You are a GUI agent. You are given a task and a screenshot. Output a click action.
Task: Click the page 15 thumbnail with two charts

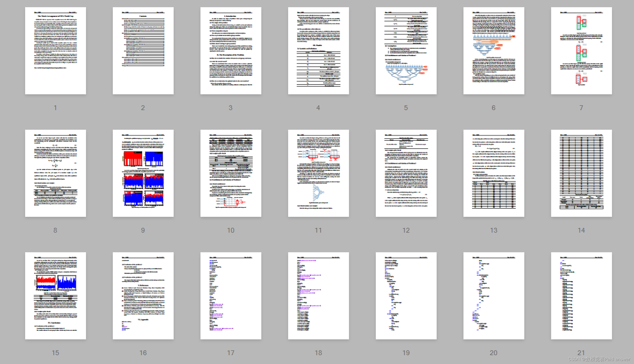[x=55, y=296]
